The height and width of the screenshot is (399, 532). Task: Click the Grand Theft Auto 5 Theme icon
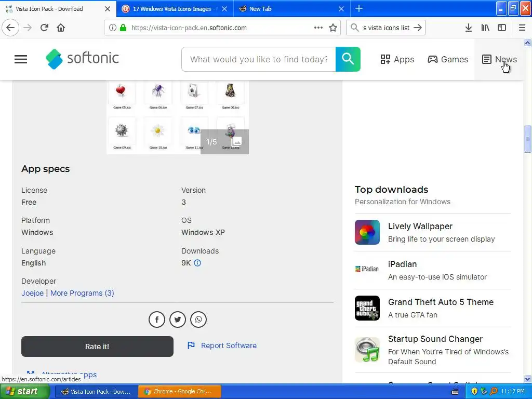[x=367, y=308]
